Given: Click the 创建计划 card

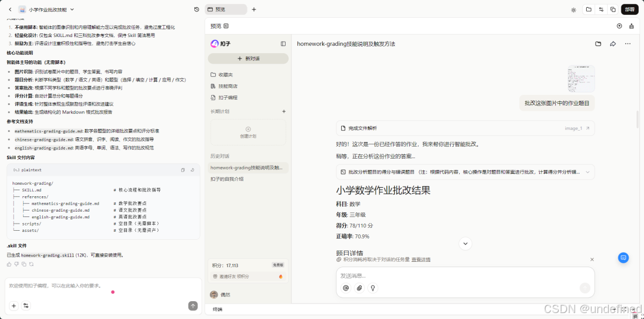Looking at the screenshot, I should [x=248, y=132].
